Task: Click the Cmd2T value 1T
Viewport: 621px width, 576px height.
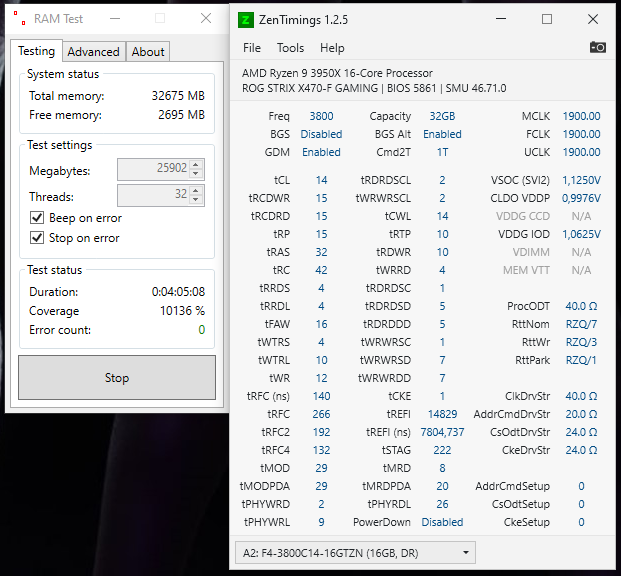Action: [x=442, y=152]
